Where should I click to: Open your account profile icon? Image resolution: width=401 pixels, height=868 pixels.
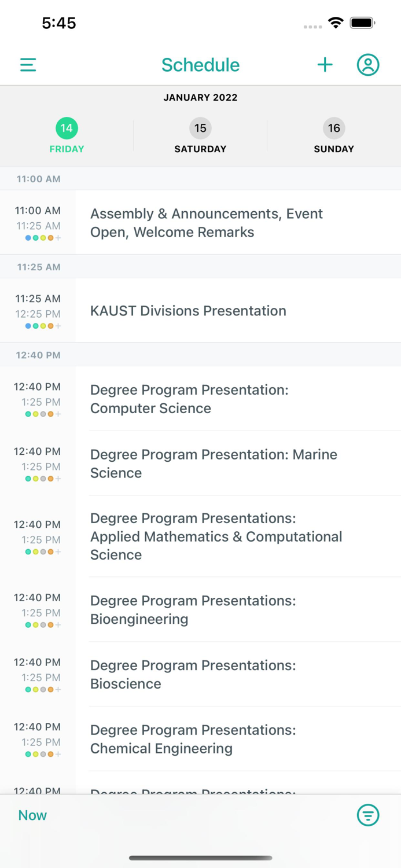tap(369, 65)
